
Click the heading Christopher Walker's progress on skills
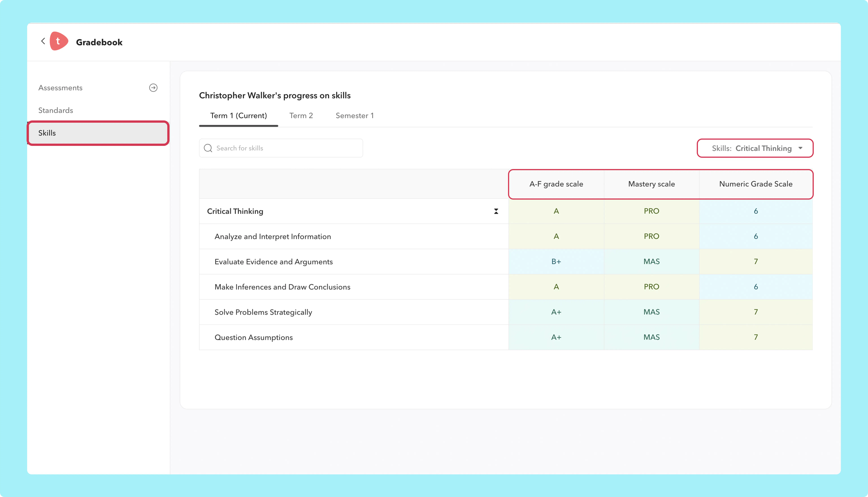[x=275, y=96]
